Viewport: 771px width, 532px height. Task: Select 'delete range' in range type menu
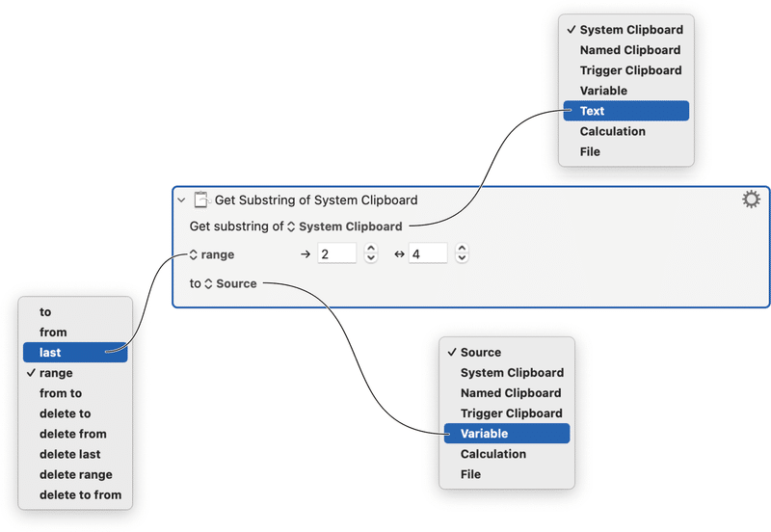pos(75,474)
